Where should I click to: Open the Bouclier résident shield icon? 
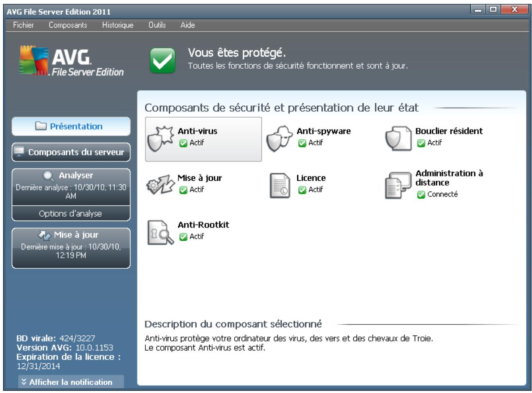(x=399, y=139)
